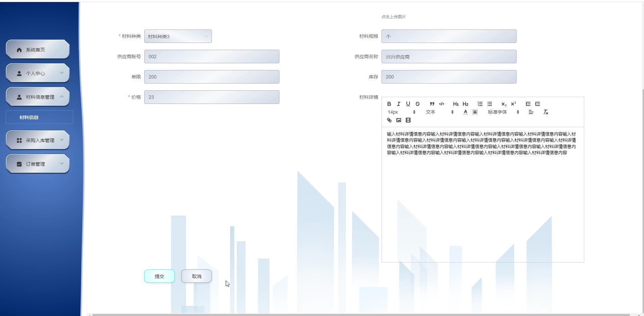
Task: Select the 材料信息 submenu item
Action: [x=40, y=117]
